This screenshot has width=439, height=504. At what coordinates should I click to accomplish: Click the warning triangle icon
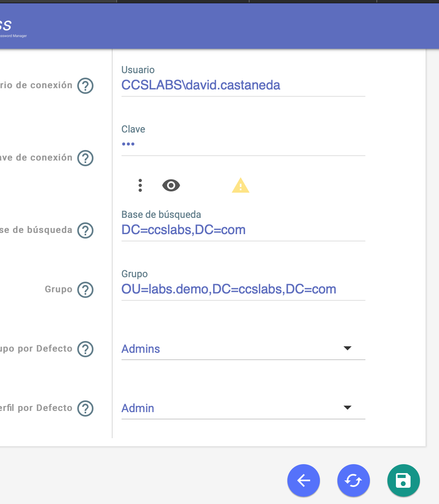pyautogui.click(x=240, y=185)
